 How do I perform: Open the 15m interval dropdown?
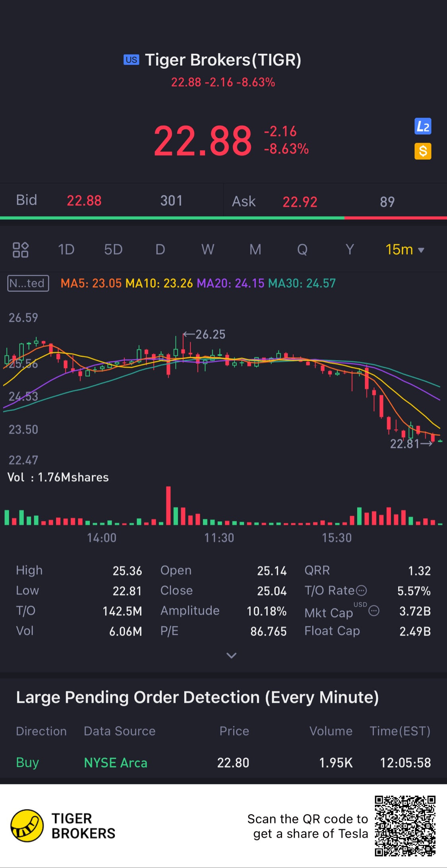(405, 250)
